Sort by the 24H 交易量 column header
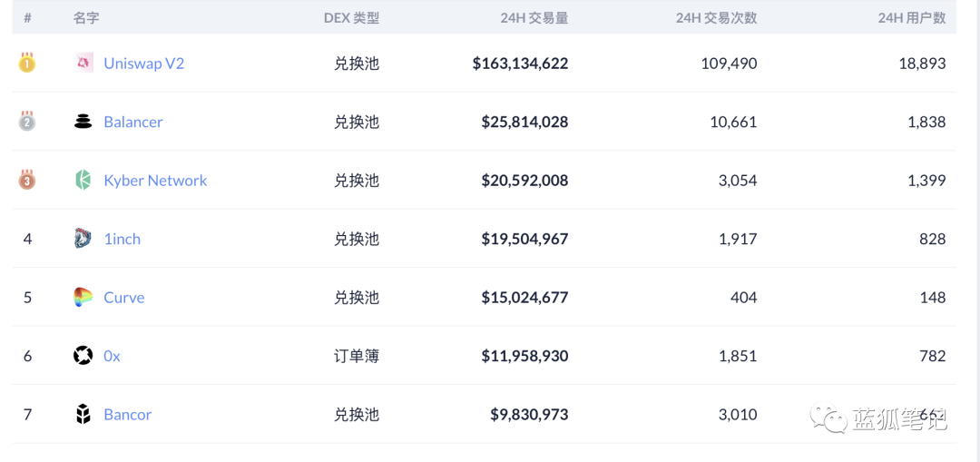Screen dimensions: 980x462 pos(534,17)
